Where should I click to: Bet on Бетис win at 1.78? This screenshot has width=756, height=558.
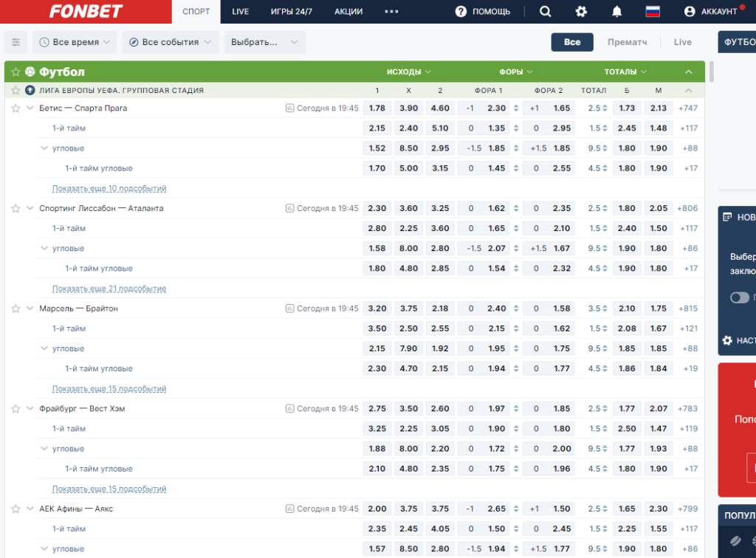coord(377,108)
